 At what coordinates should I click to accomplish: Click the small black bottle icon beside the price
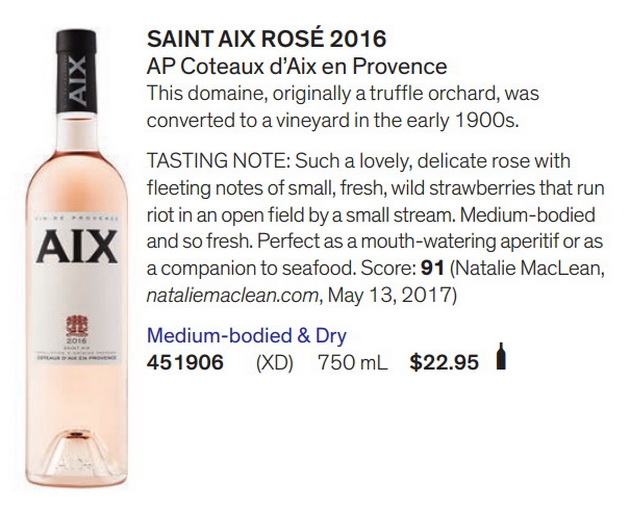[500, 356]
